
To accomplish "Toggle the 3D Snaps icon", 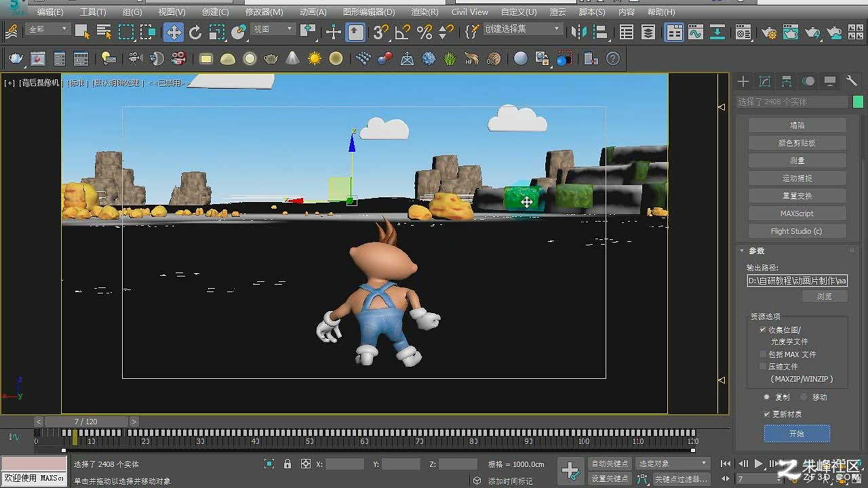I will tap(381, 32).
